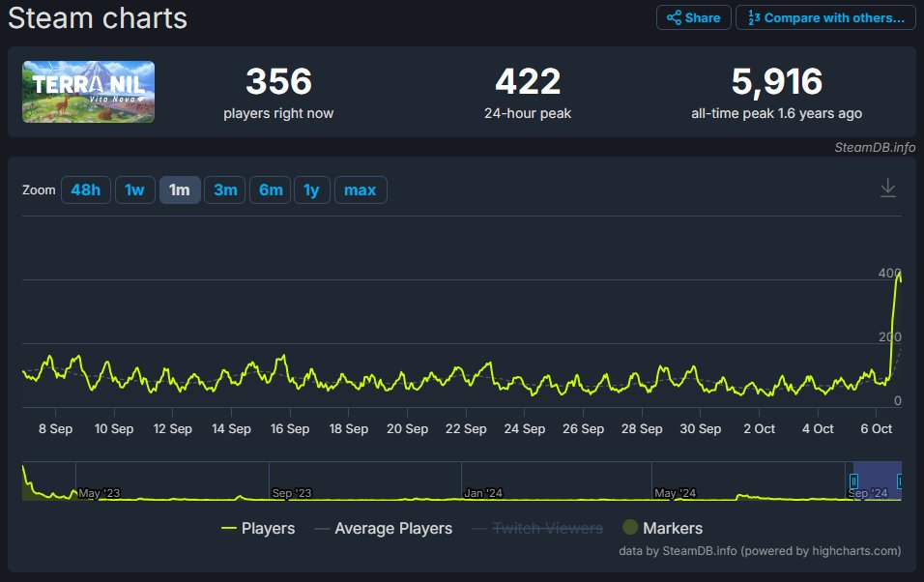Grab the left navigator range handle

[x=853, y=481]
